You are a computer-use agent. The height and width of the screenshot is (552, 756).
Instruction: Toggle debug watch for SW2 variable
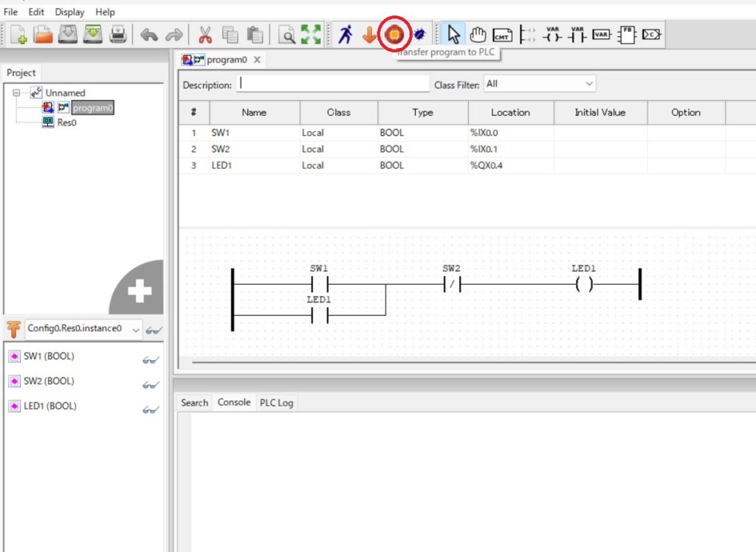point(151,384)
